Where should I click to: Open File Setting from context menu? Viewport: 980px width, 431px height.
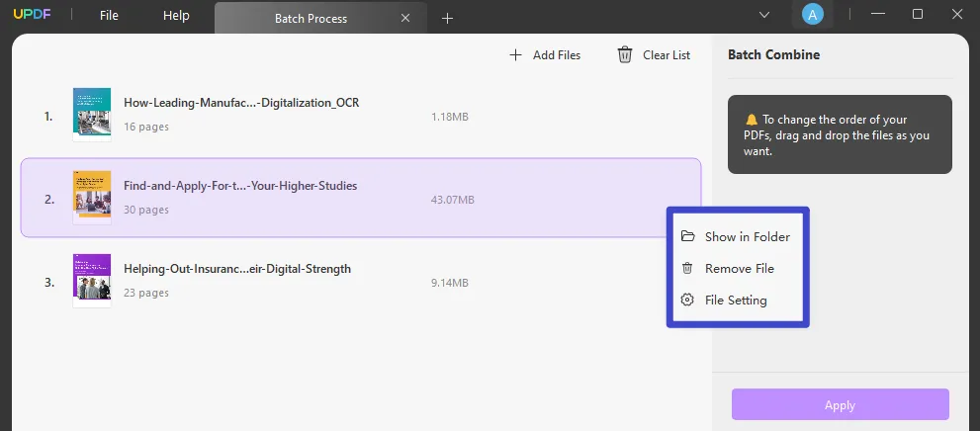pos(736,301)
